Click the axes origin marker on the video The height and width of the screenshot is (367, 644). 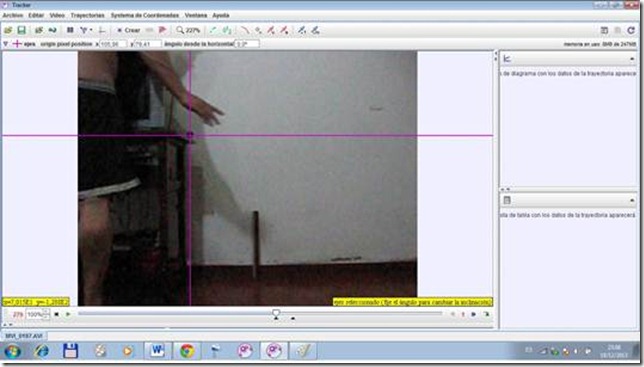click(190, 135)
